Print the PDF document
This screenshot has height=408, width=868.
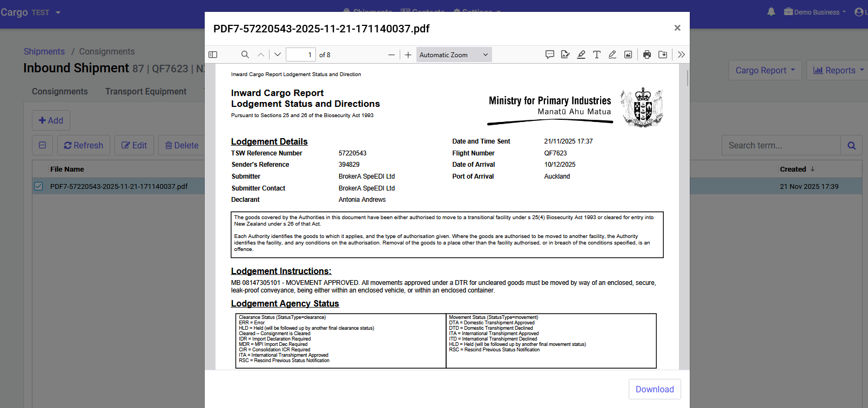coord(647,55)
